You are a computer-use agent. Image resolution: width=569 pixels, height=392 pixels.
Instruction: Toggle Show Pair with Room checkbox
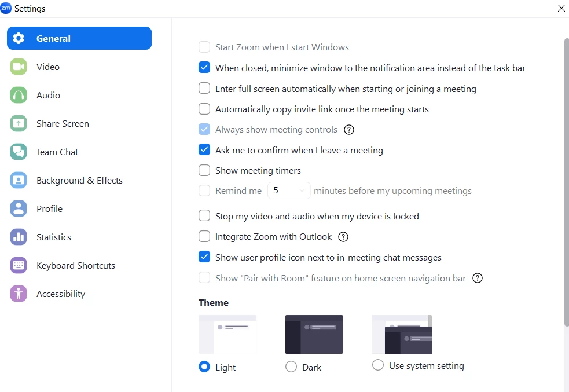(204, 278)
